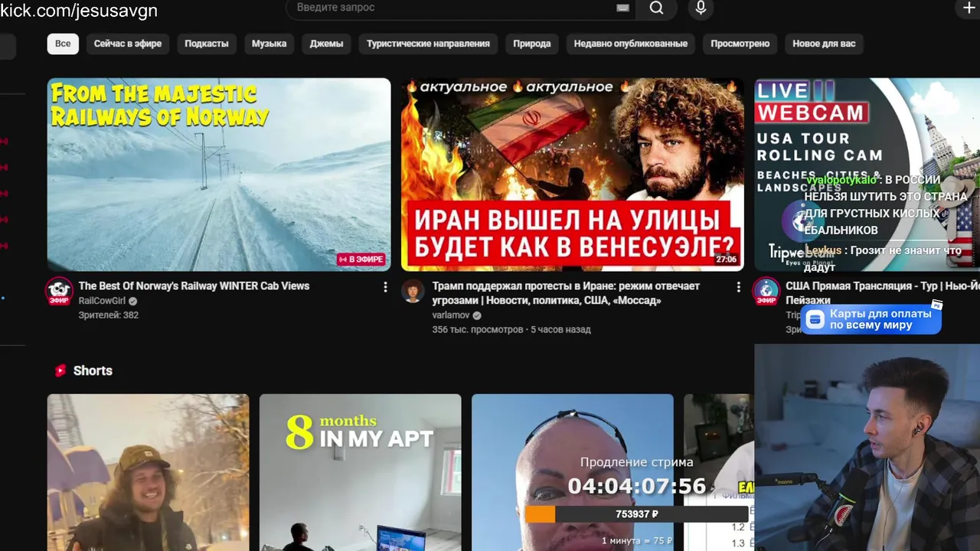This screenshot has width=980, height=551.
Task: Select 'Туристические направления' filter chip
Action: click(x=428, y=44)
